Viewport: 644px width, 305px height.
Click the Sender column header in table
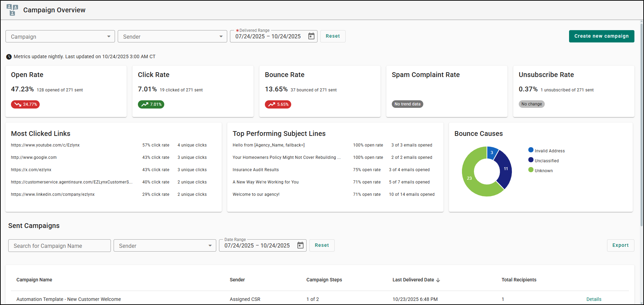237,280
